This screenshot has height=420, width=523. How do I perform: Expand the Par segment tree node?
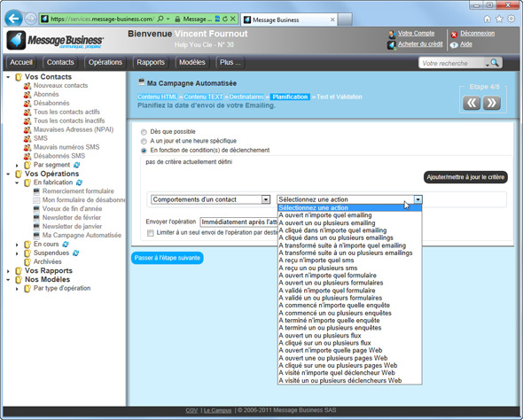click(x=17, y=166)
